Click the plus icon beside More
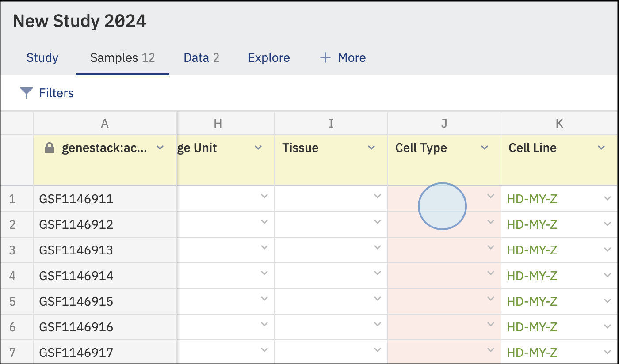The width and height of the screenshot is (619, 364). (325, 58)
